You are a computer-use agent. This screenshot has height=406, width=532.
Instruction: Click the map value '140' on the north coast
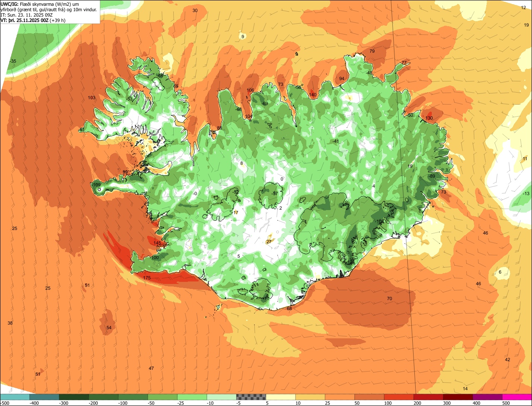point(313,95)
